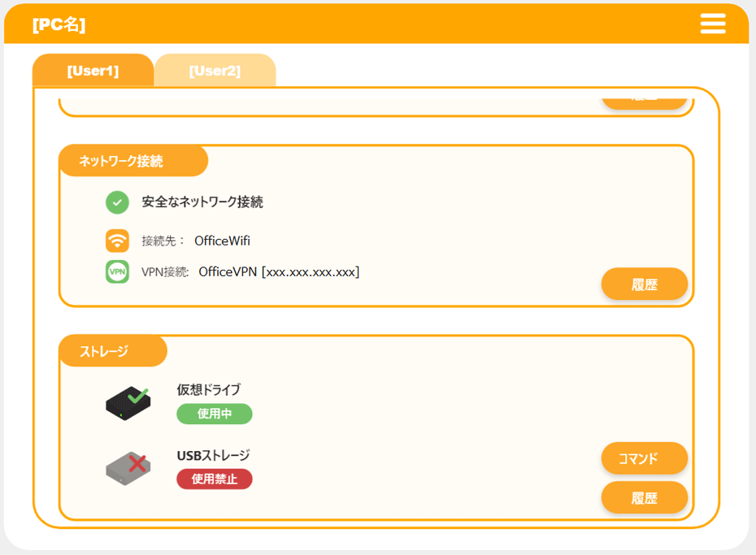Click the USBストレージ label

[x=213, y=456]
